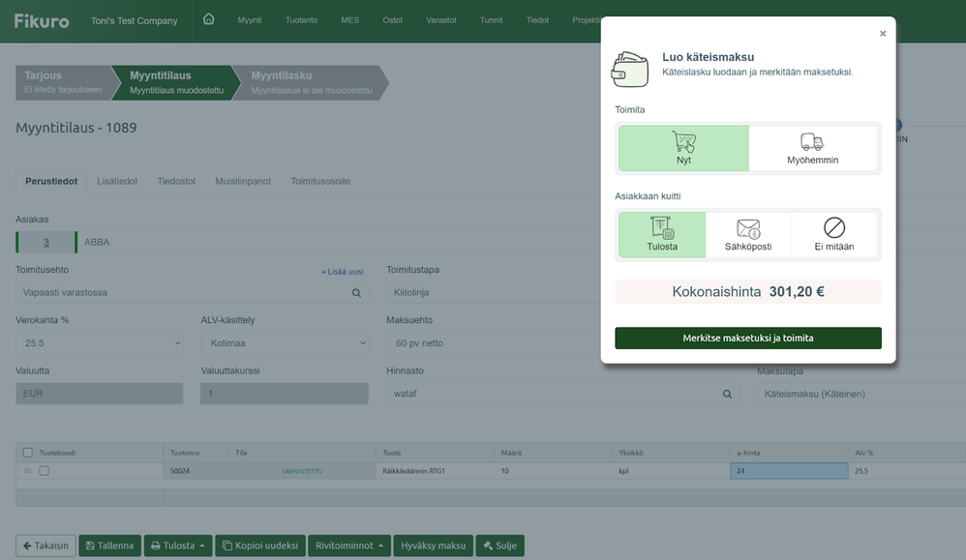Image resolution: width=966 pixels, height=560 pixels.
Task: Toggle checkbox for row 50024
Action: tap(44, 471)
